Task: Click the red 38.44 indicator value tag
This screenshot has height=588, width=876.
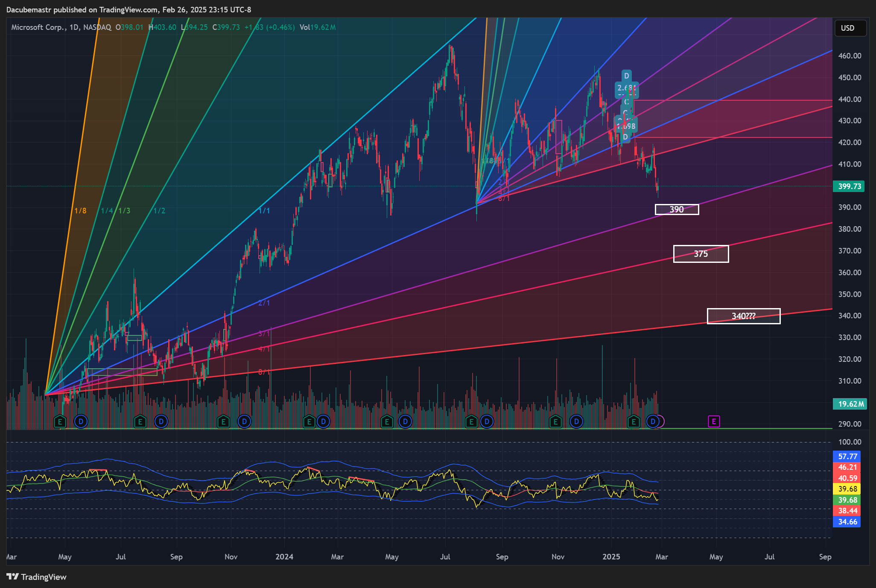Action: (847, 511)
